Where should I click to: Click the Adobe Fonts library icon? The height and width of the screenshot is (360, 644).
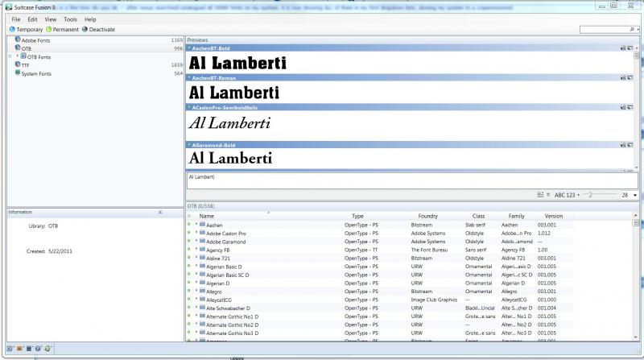[18, 39]
